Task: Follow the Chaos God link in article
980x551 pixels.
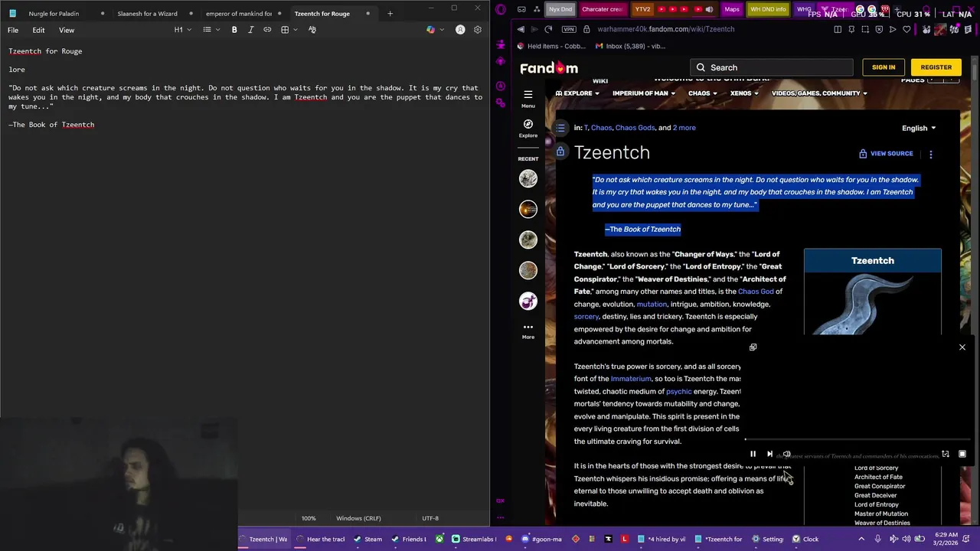Action: [756, 292]
